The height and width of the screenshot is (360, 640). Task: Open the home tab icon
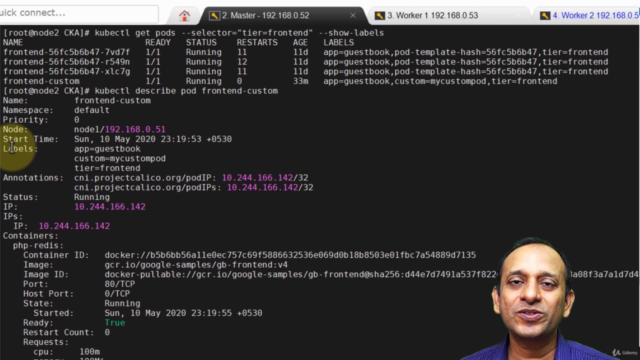(x=184, y=16)
